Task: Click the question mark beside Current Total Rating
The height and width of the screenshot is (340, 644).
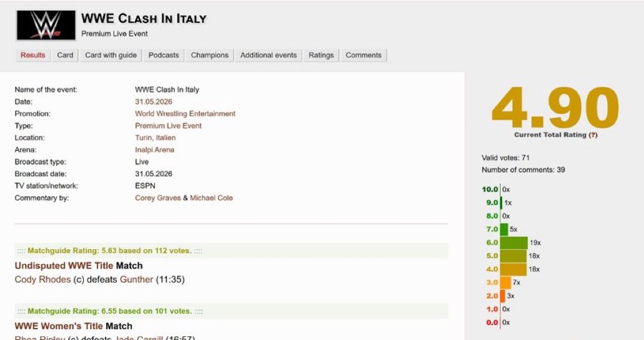Action: point(593,135)
